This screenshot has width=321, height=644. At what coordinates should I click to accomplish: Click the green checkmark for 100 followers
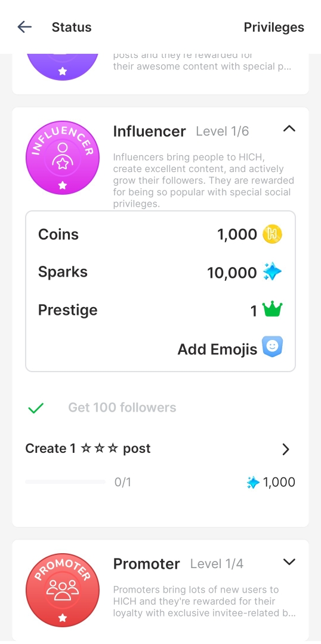pos(36,408)
